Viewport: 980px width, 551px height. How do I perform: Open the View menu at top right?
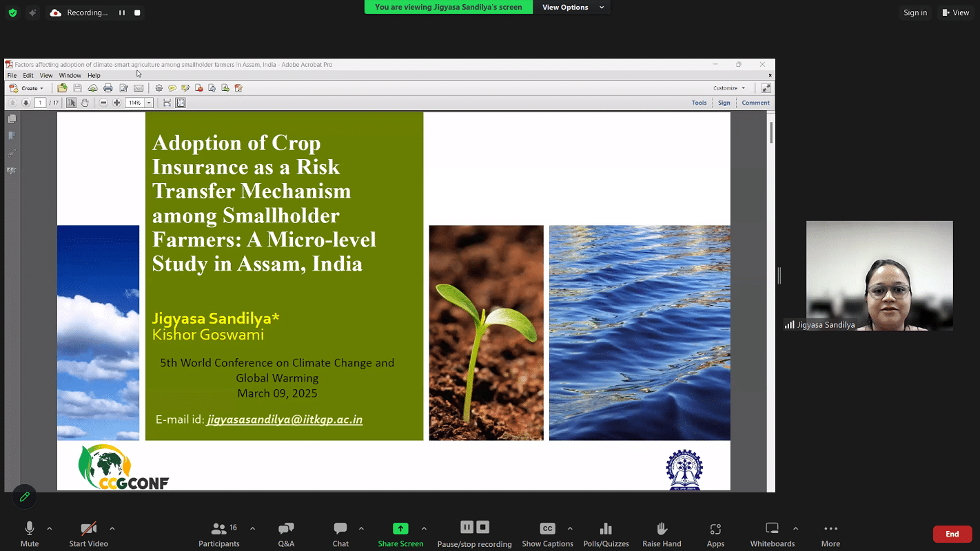coord(955,12)
